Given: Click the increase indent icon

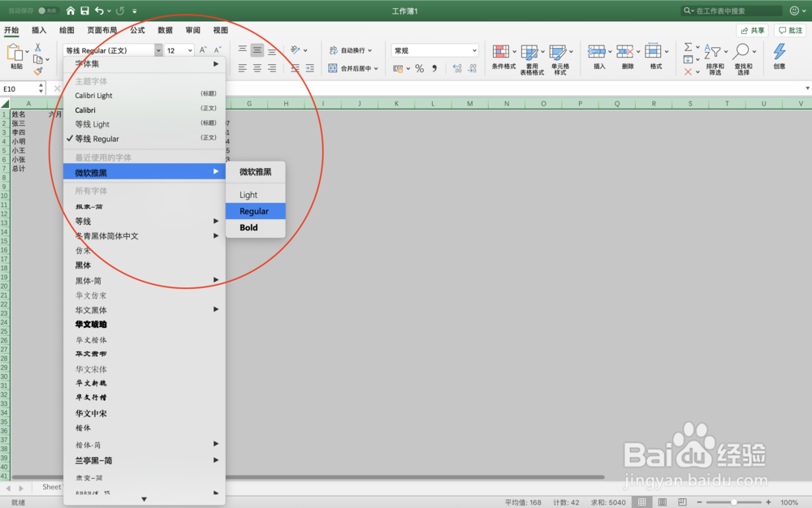Looking at the screenshot, I should tap(309, 68).
